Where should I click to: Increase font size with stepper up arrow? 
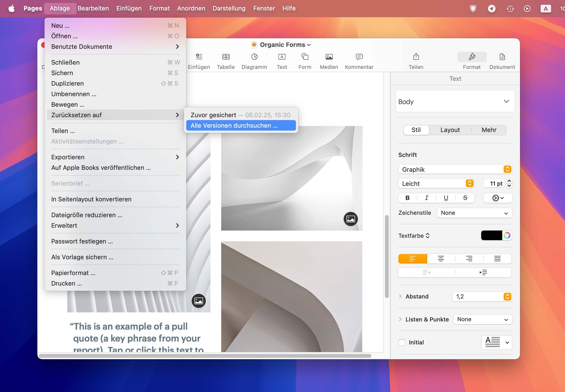tap(509, 181)
